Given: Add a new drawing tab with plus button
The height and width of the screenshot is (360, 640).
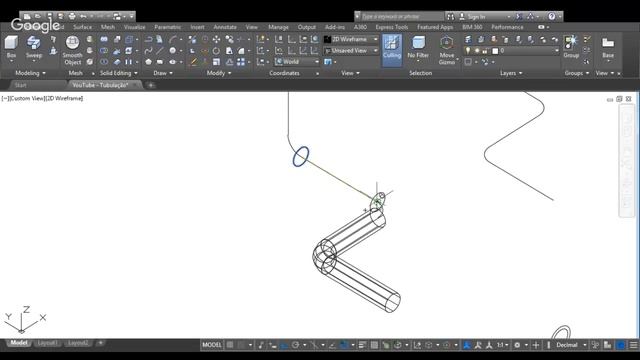Looking at the screenshot, I should [x=151, y=85].
